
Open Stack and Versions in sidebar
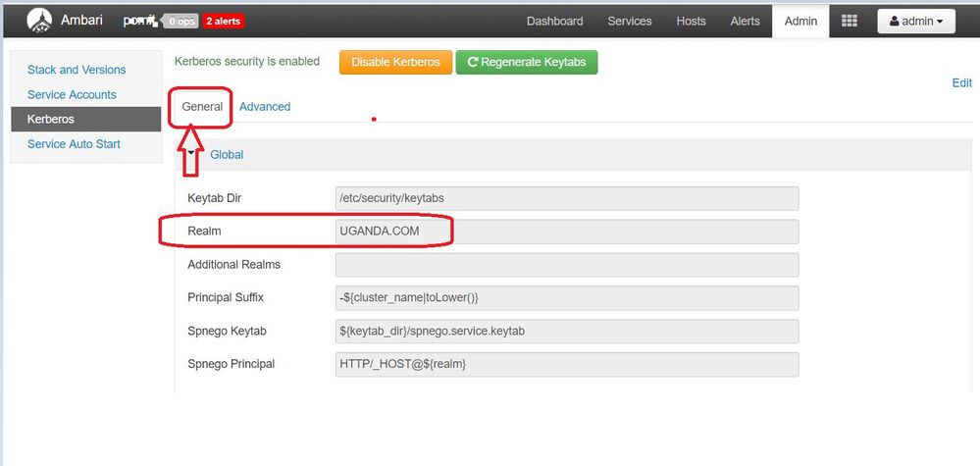(77, 70)
